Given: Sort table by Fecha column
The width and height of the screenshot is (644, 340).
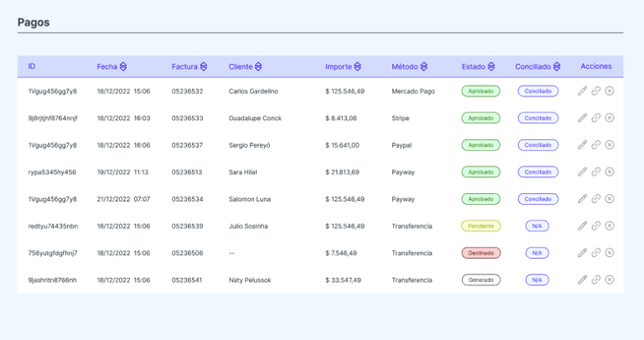Looking at the screenshot, I should pyautogui.click(x=123, y=66).
